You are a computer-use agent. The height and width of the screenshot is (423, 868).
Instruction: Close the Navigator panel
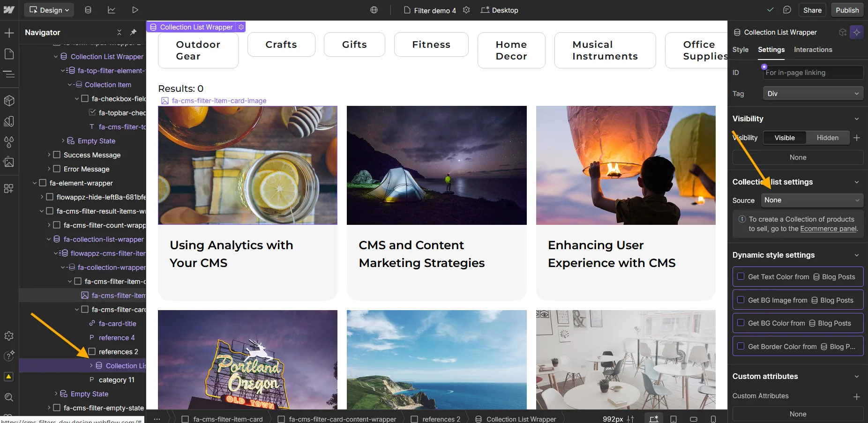click(x=119, y=32)
